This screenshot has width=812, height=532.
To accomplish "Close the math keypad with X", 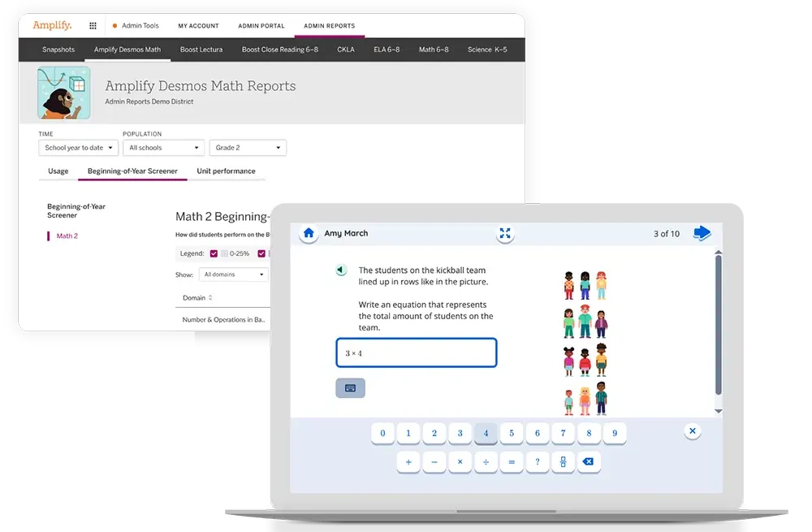I will coord(693,431).
